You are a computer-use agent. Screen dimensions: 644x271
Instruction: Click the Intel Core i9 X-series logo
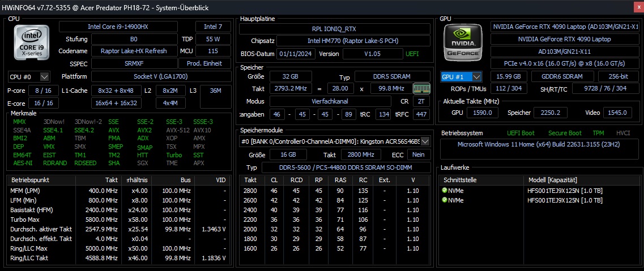pyautogui.click(x=32, y=43)
